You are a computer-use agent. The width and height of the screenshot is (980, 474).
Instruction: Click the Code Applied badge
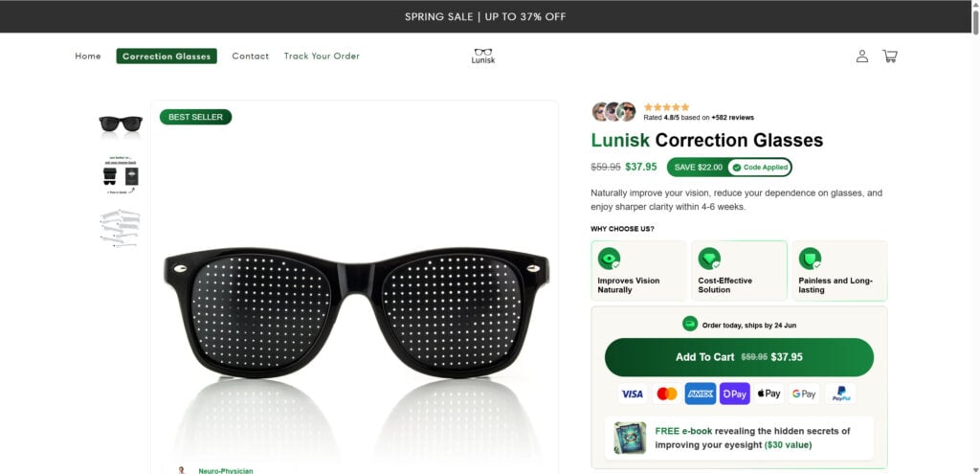[x=759, y=168]
